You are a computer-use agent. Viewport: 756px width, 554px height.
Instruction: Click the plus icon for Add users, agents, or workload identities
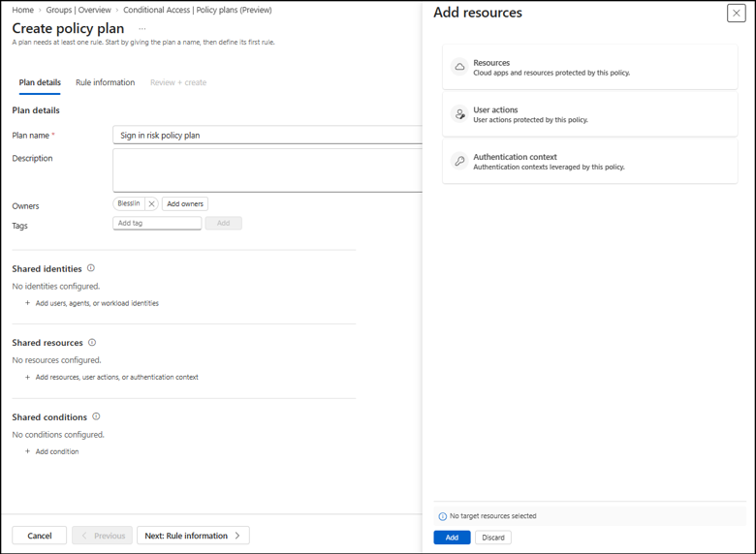click(x=27, y=303)
